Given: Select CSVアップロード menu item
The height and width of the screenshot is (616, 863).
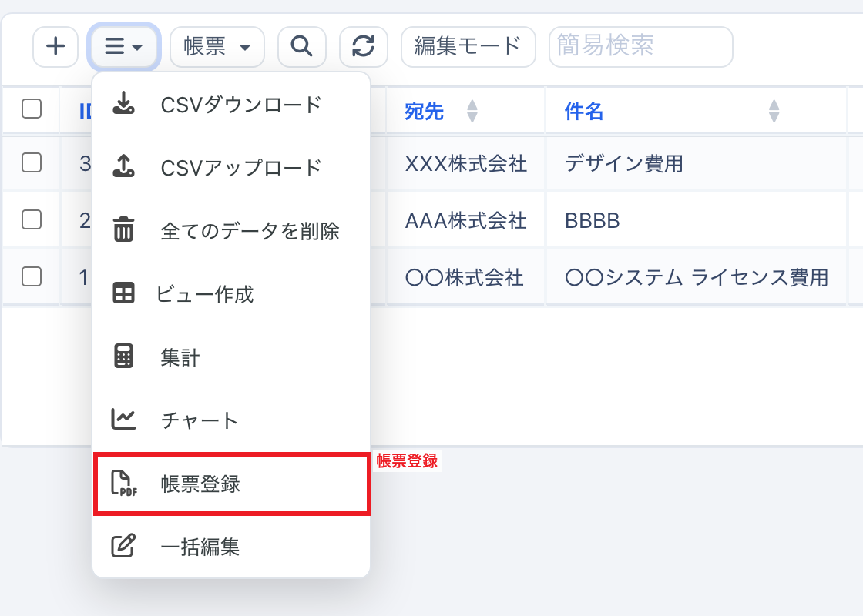Looking at the screenshot, I should pyautogui.click(x=231, y=168).
